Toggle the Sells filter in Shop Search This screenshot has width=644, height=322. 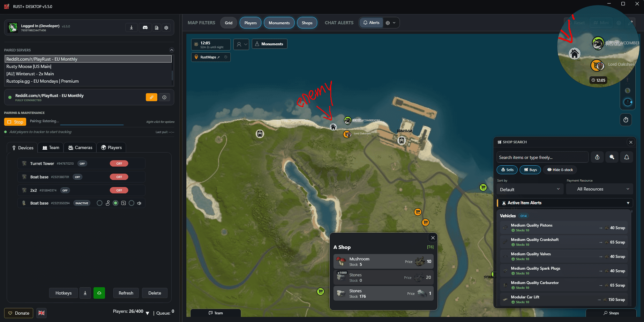pos(507,170)
